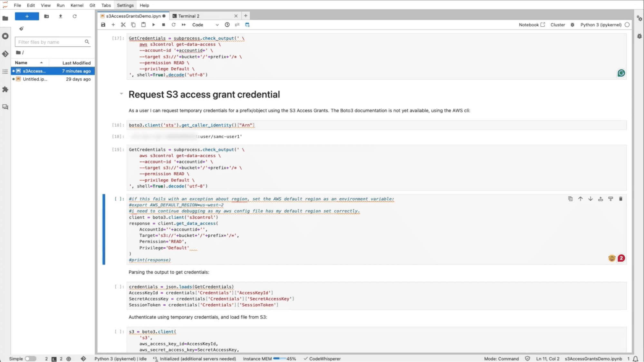Open the Git sidebar panel

[5, 54]
